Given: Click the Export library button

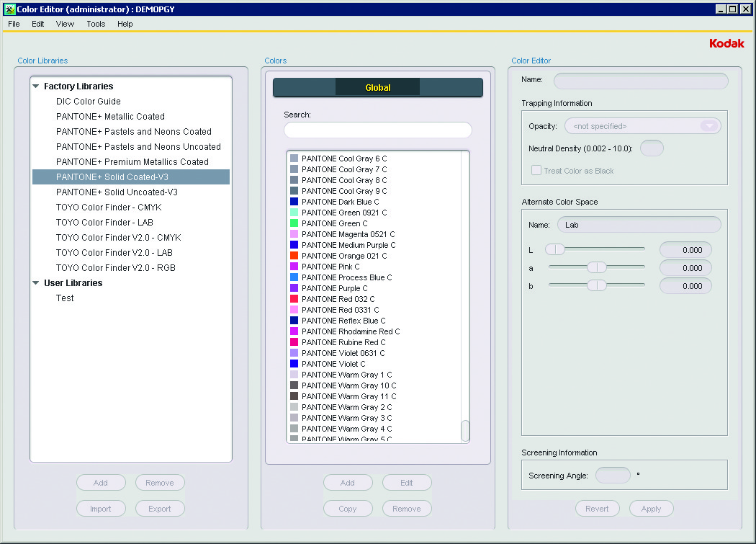Looking at the screenshot, I should [160, 509].
